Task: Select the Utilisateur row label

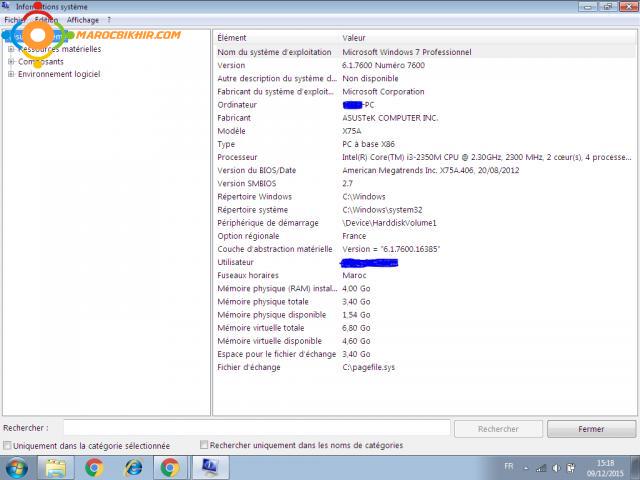Action: tap(236, 262)
